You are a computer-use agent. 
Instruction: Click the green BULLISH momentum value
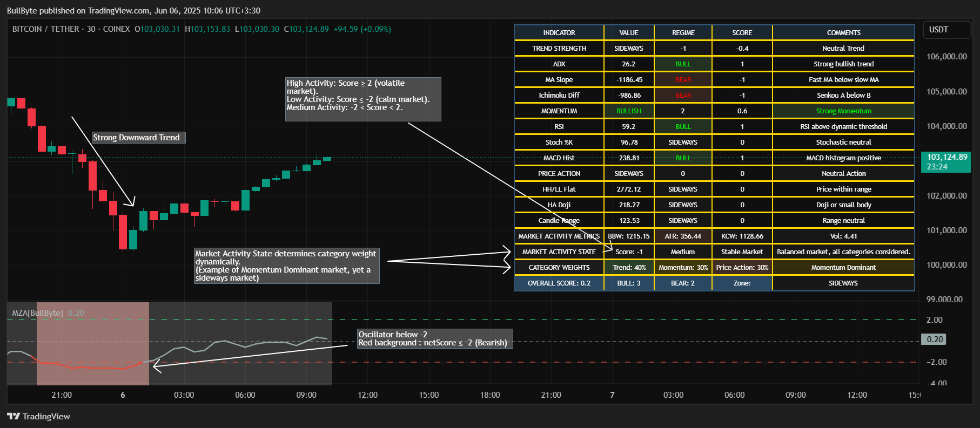tap(629, 111)
